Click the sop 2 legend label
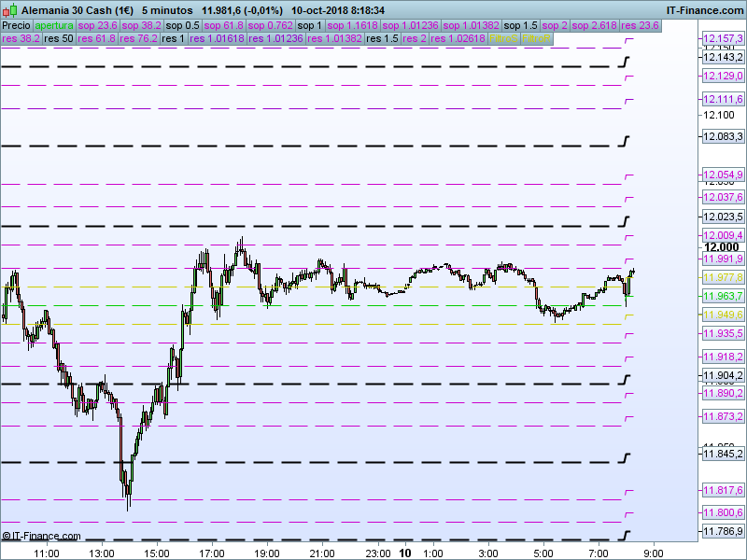The height and width of the screenshot is (560, 747). pos(555,26)
